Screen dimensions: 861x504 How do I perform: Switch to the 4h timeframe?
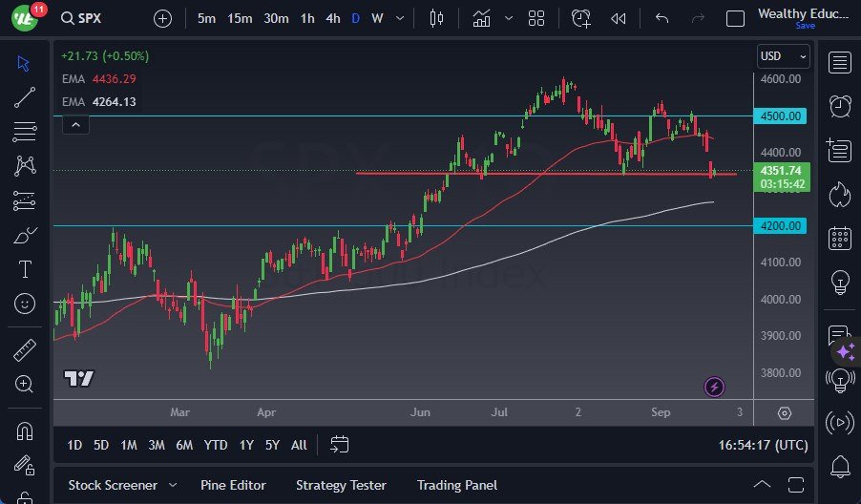point(332,18)
